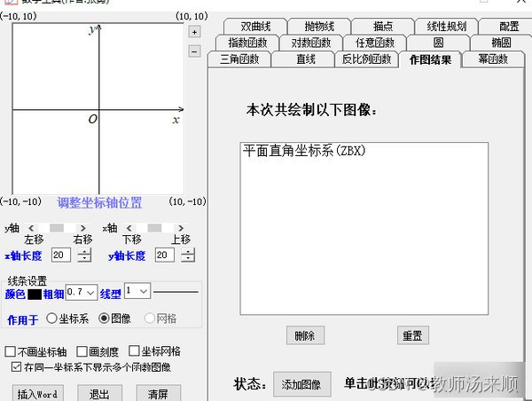
Task: Select 任意函数 tab
Action: (374, 43)
